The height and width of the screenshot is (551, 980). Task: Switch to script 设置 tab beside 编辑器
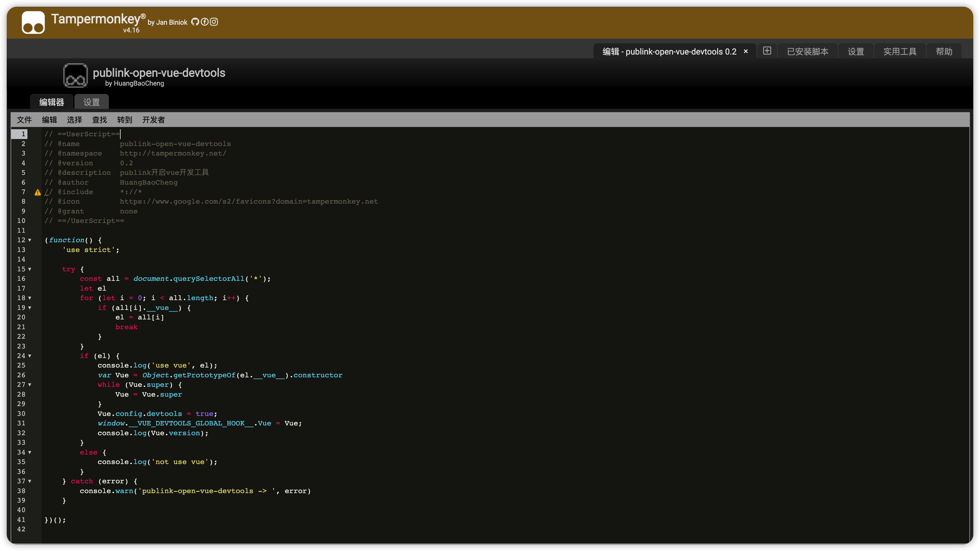click(x=91, y=102)
